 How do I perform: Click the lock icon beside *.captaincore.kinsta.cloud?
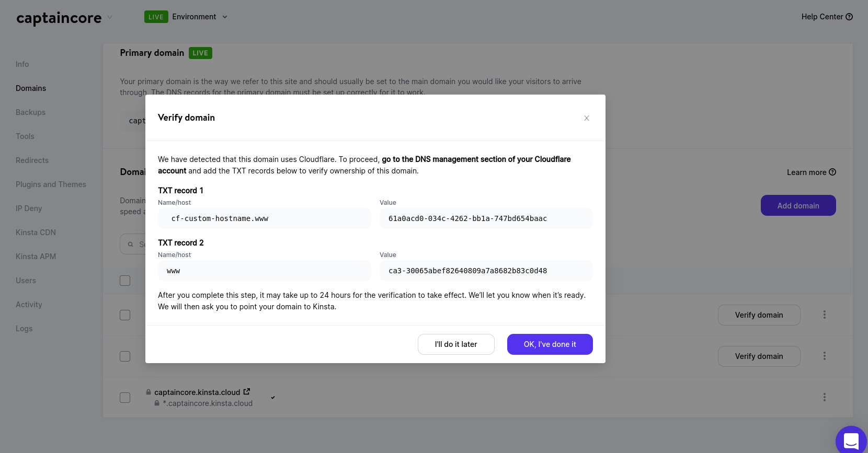[157, 403]
